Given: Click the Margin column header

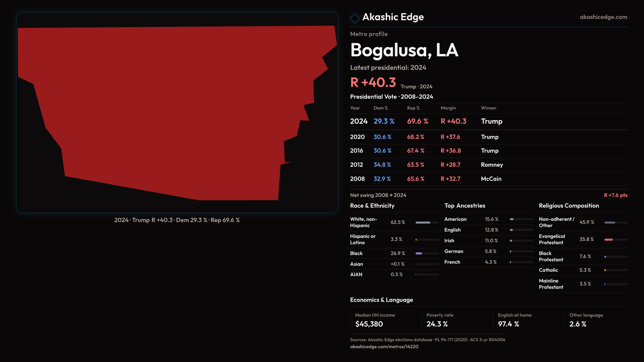Looking at the screenshot, I should tap(448, 108).
